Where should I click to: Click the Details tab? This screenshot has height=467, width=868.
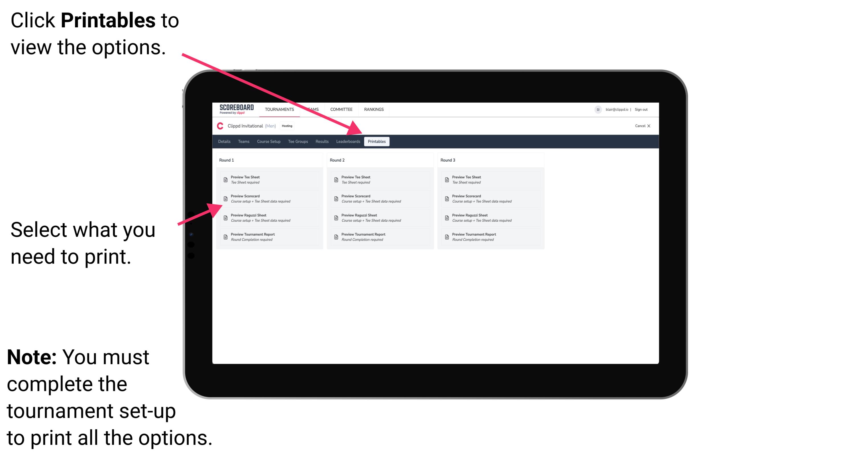coord(225,142)
